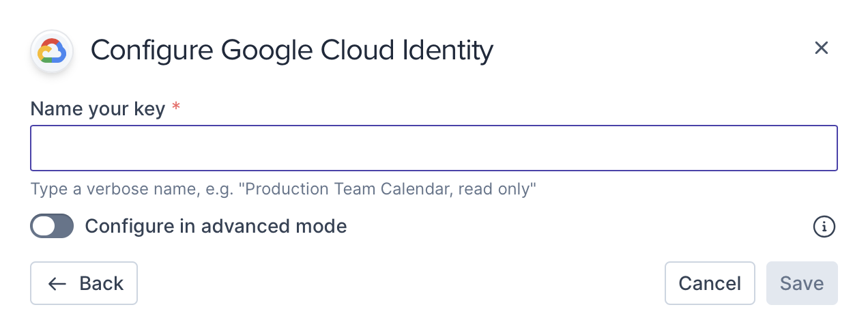The image size is (868, 333).
Task: Click the "Type a verbose name" hint text
Action: click(x=283, y=189)
